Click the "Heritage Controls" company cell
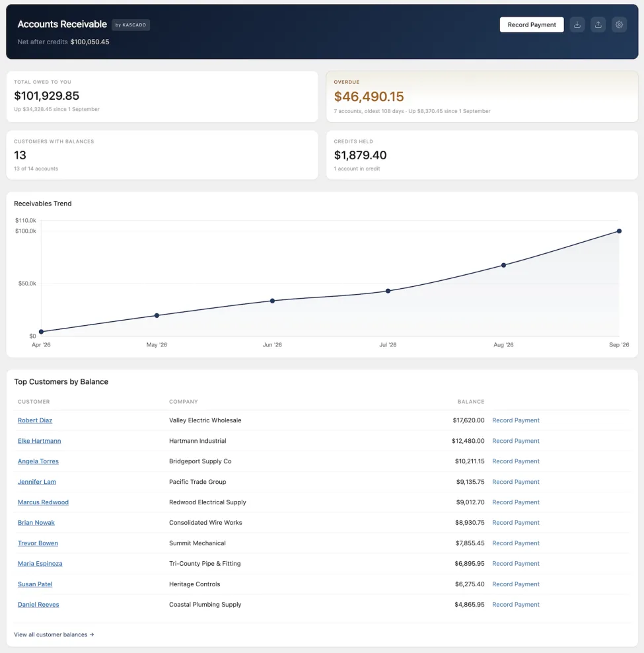644x653 pixels. tap(194, 584)
